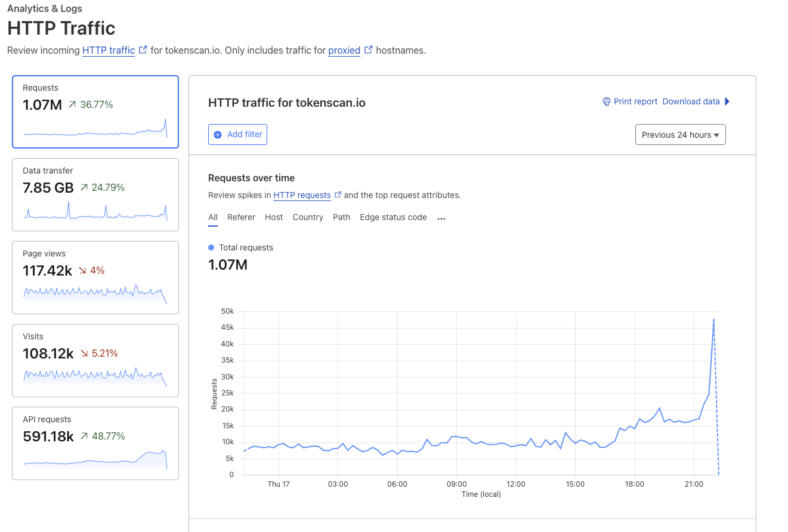Click the blue arrow after Download data
788x532 pixels.
[727, 101]
